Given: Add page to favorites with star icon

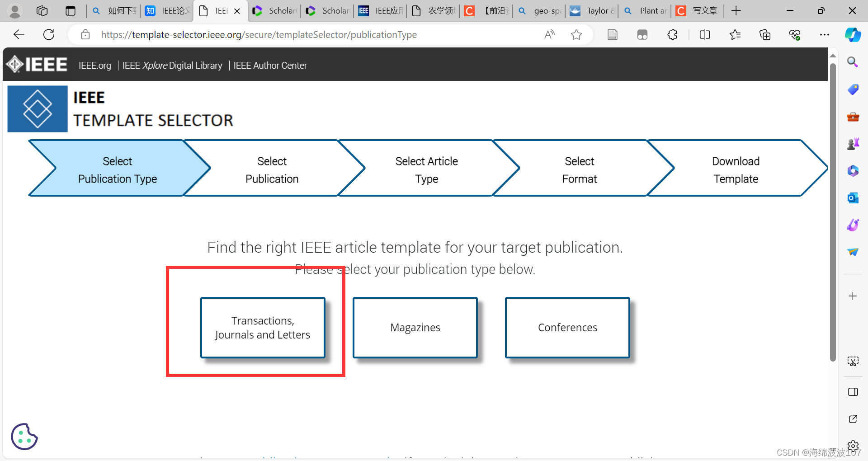Looking at the screenshot, I should [x=576, y=35].
